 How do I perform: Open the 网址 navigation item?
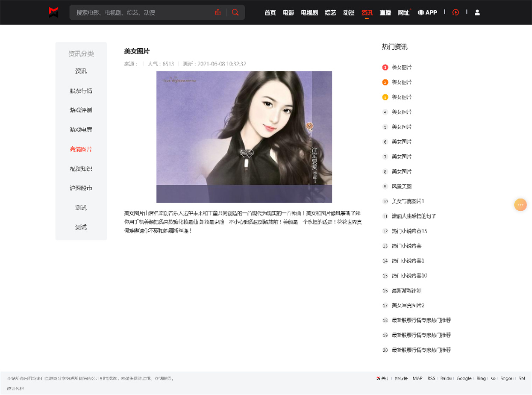click(x=404, y=12)
